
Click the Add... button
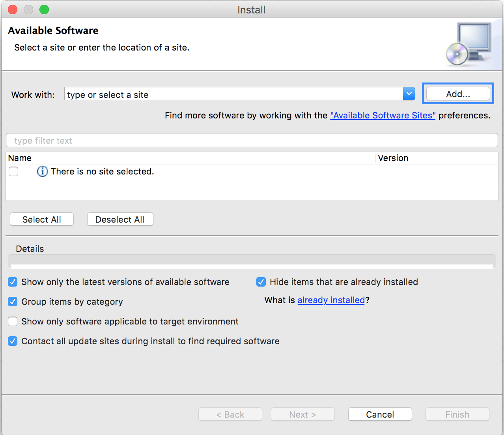[x=458, y=94]
